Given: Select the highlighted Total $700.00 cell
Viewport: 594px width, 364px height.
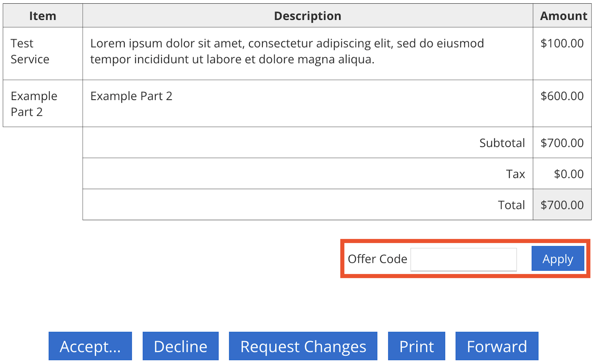Looking at the screenshot, I should (x=562, y=205).
